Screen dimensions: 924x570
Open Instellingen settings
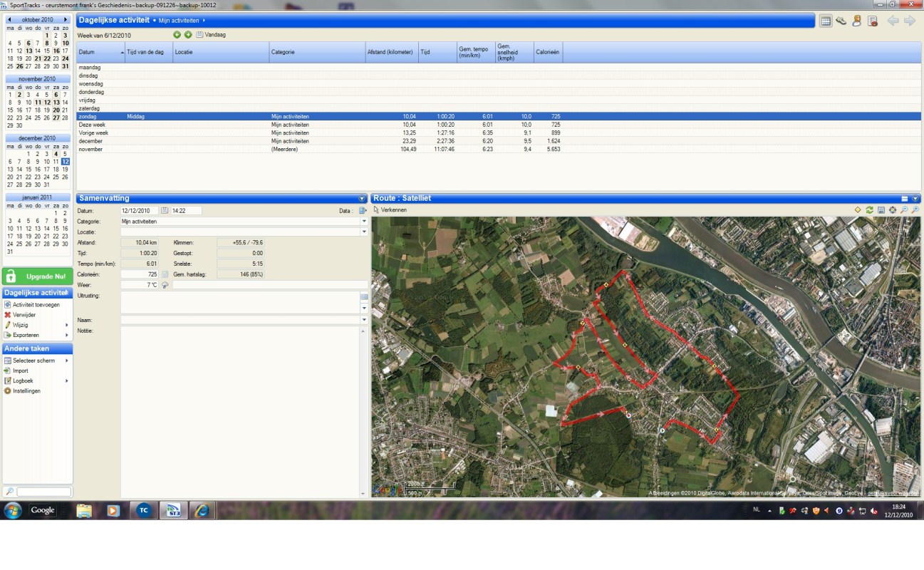click(26, 390)
